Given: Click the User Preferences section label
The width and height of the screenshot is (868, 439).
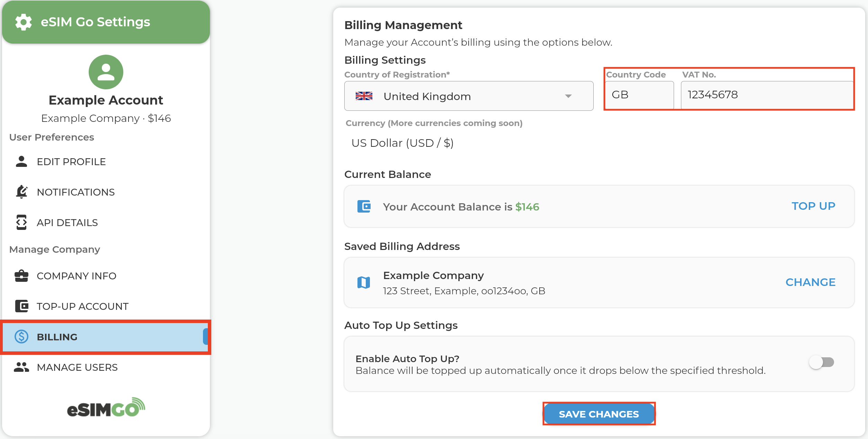Looking at the screenshot, I should [x=52, y=137].
